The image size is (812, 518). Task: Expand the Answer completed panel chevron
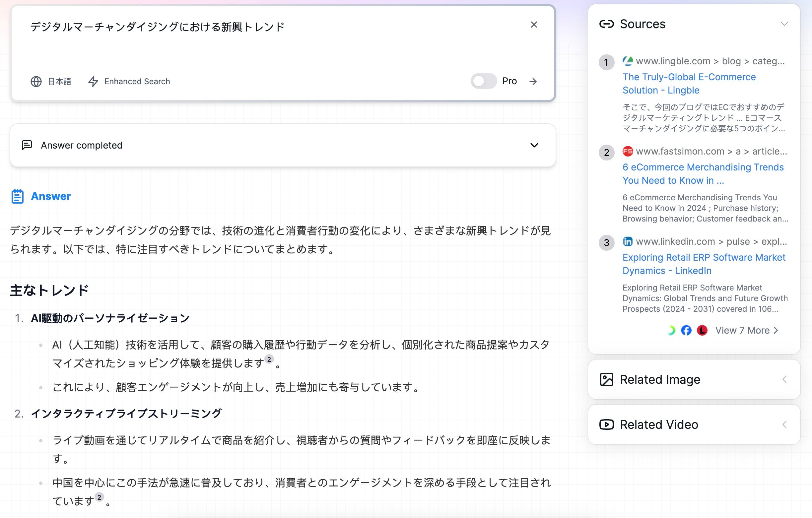click(534, 145)
